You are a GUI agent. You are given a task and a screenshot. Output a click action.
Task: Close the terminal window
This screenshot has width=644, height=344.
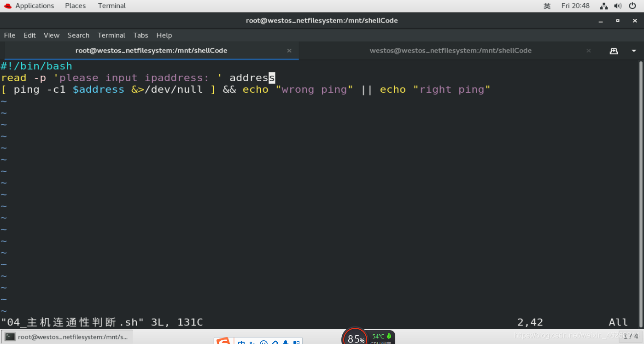[x=635, y=21]
